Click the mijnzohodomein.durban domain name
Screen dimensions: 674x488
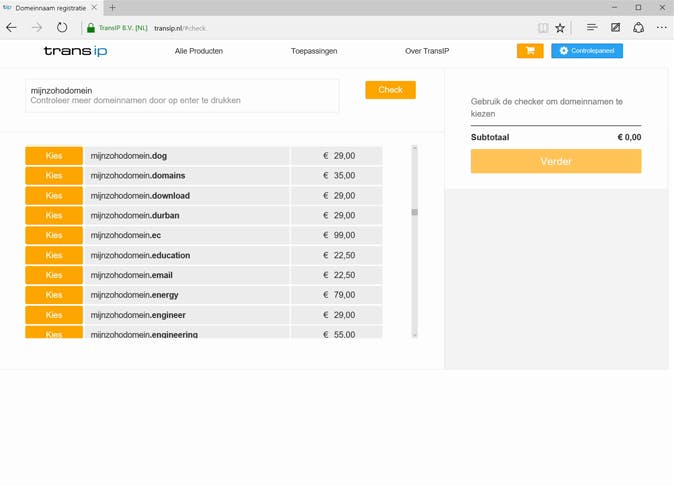pos(135,215)
